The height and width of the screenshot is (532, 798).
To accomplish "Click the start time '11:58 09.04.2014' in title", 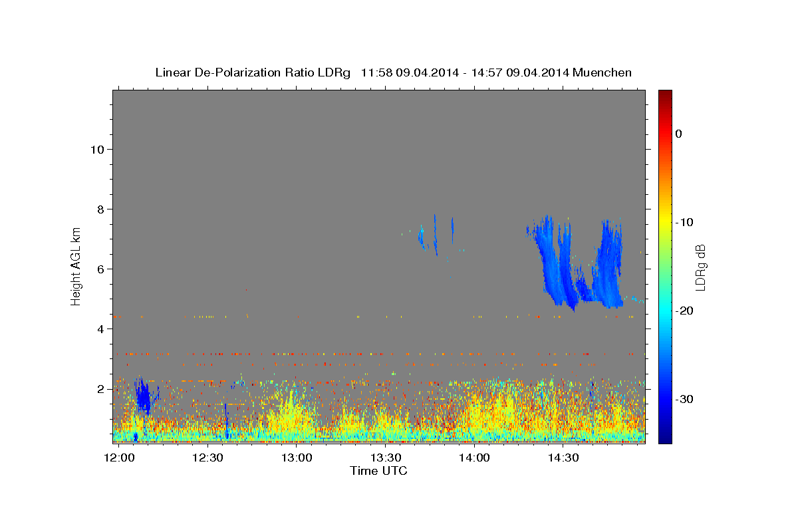I will point(410,72).
